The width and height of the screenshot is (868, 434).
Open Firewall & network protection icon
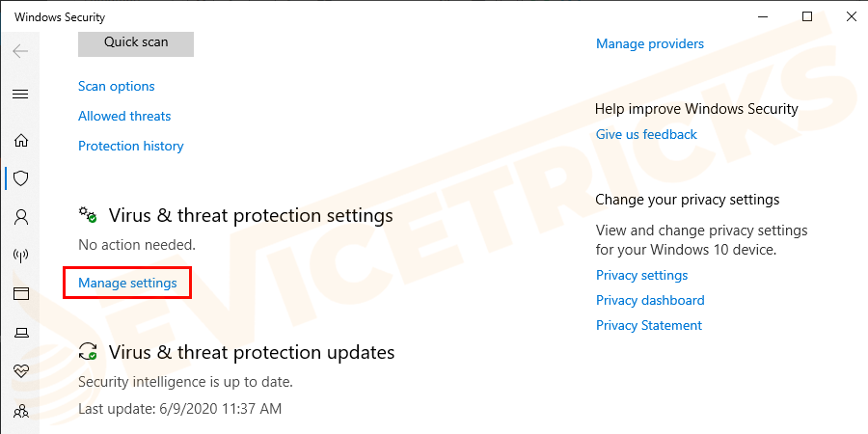pos(20,256)
